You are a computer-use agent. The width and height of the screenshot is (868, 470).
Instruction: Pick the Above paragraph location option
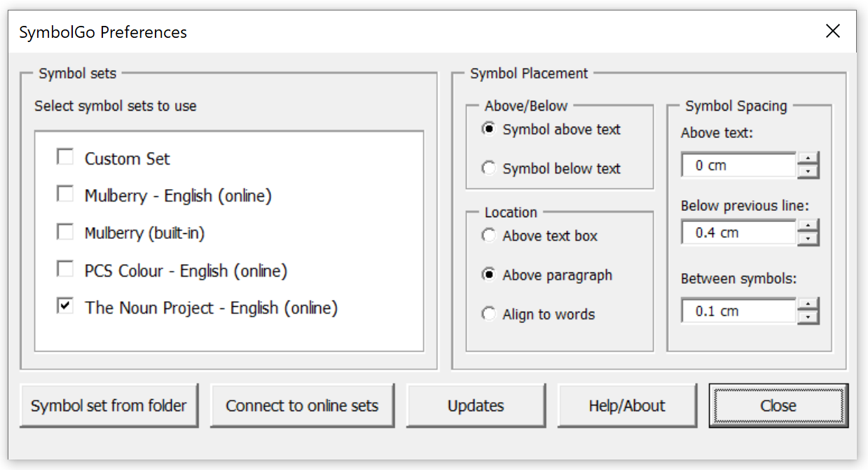click(x=489, y=275)
